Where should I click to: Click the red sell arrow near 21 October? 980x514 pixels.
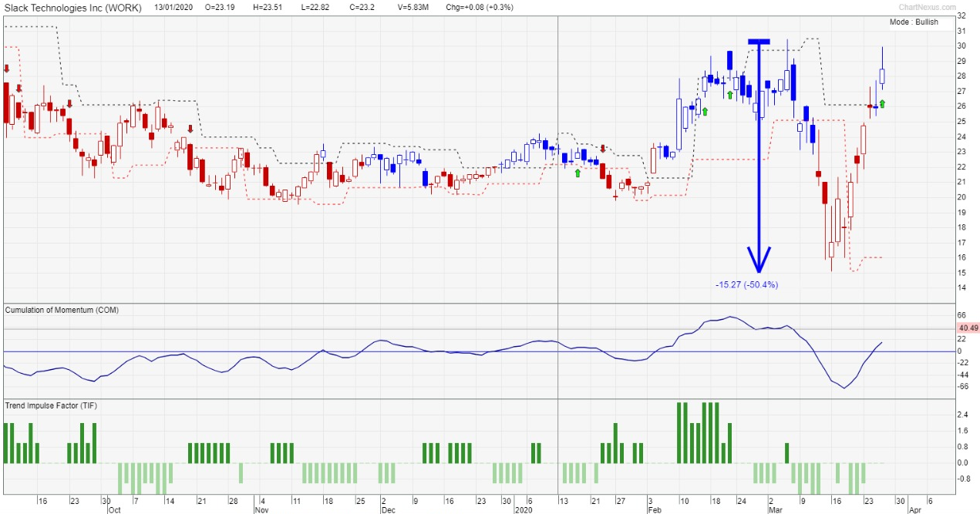click(190, 129)
